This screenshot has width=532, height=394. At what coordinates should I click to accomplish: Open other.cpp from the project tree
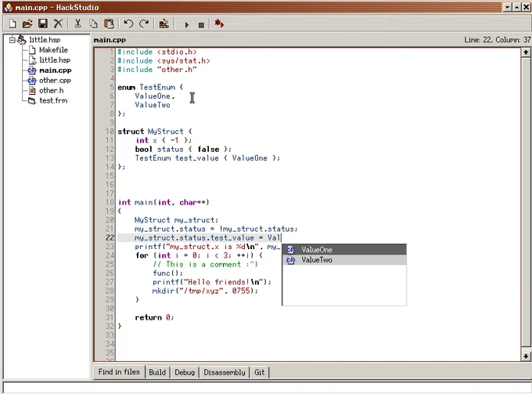(x=55, y=81)
